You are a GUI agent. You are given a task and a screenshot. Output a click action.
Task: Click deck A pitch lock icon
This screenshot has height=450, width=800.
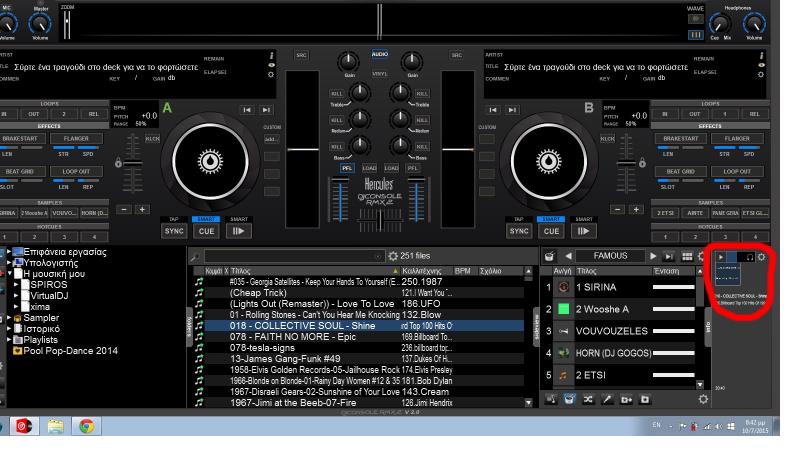(118, 163)
